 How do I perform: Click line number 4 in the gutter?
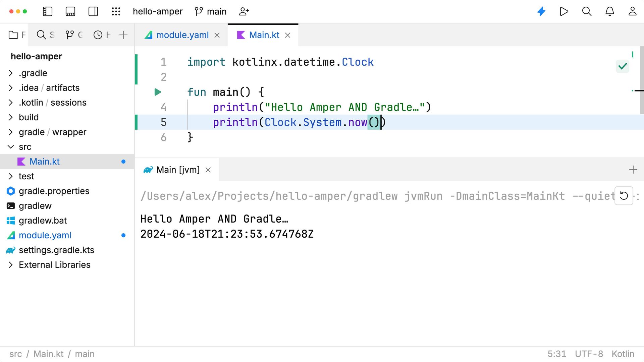coord(163,107)
